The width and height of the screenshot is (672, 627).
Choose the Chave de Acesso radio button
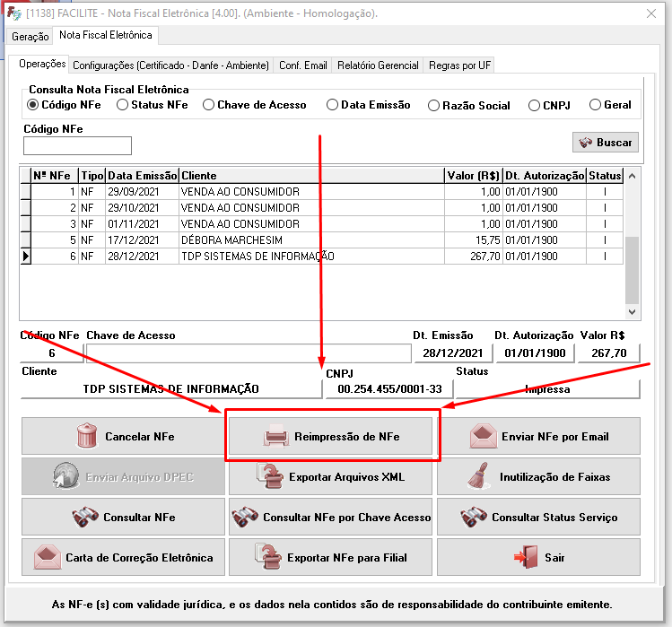(x=209, y=105)
